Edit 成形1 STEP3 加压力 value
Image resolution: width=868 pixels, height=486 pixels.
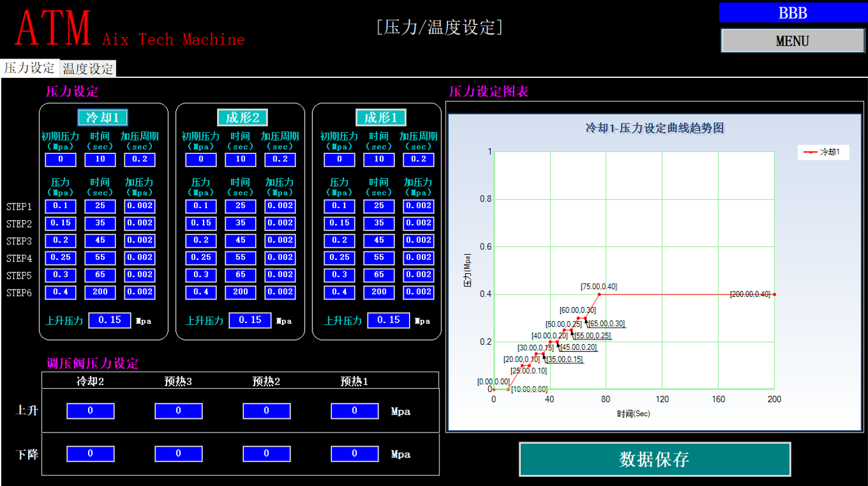420,240
